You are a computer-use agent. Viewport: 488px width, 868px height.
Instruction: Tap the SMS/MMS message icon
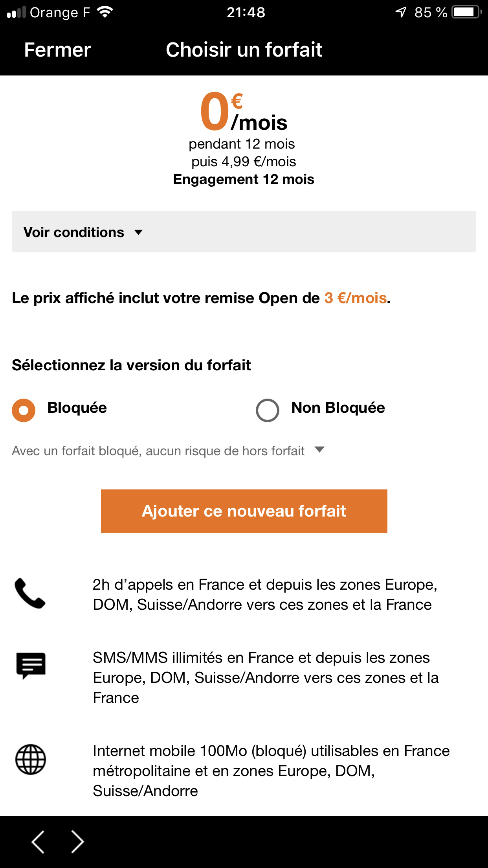pos(31,666)
